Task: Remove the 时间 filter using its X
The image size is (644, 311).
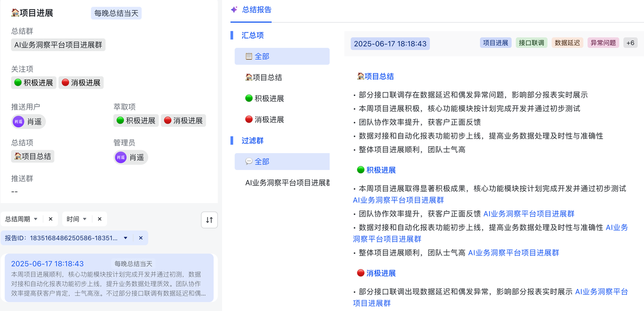Action: (100, 219)
